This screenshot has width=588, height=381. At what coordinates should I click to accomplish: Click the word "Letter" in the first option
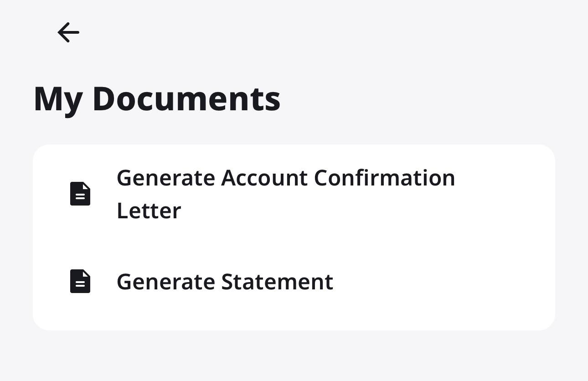[x=149, y=211]
